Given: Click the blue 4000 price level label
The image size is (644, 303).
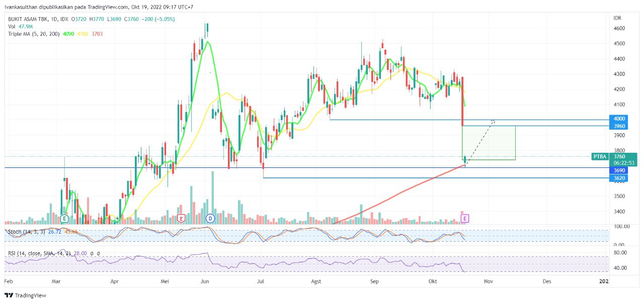Looking at the screenshot, I should point(619,119).
